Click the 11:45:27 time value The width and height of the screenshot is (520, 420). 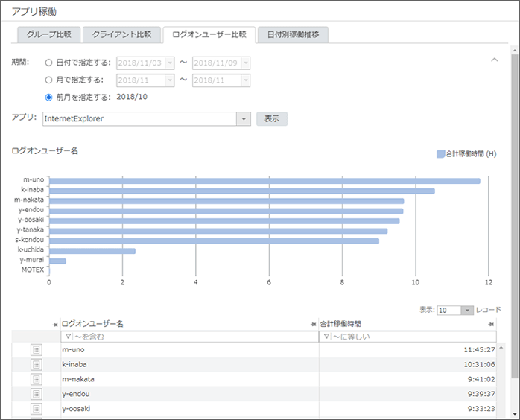pos(479,350)
